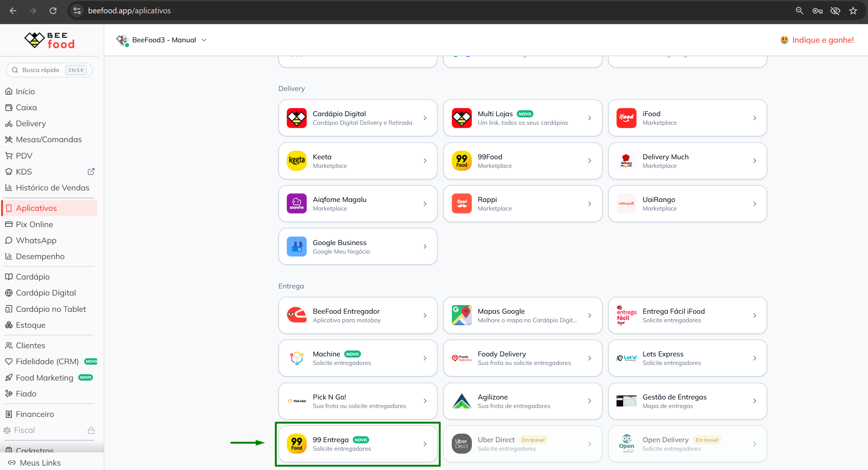Click the browser reload button
The height and width of the screenshot is (470, 868).
pyautogui.click(x=53, y=11)
